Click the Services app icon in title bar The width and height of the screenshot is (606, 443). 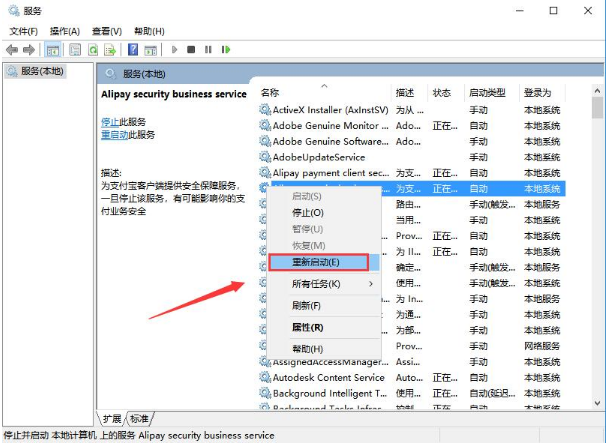coord(14,10)
